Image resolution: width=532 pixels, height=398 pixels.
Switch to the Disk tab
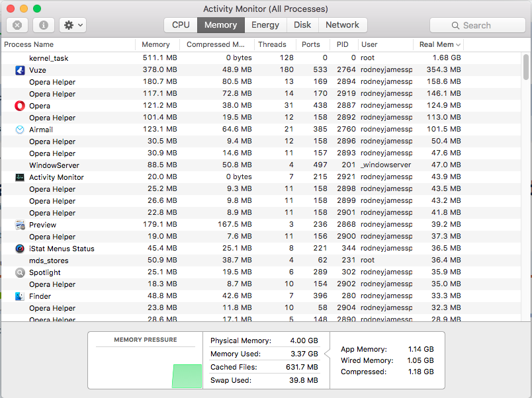302,25
